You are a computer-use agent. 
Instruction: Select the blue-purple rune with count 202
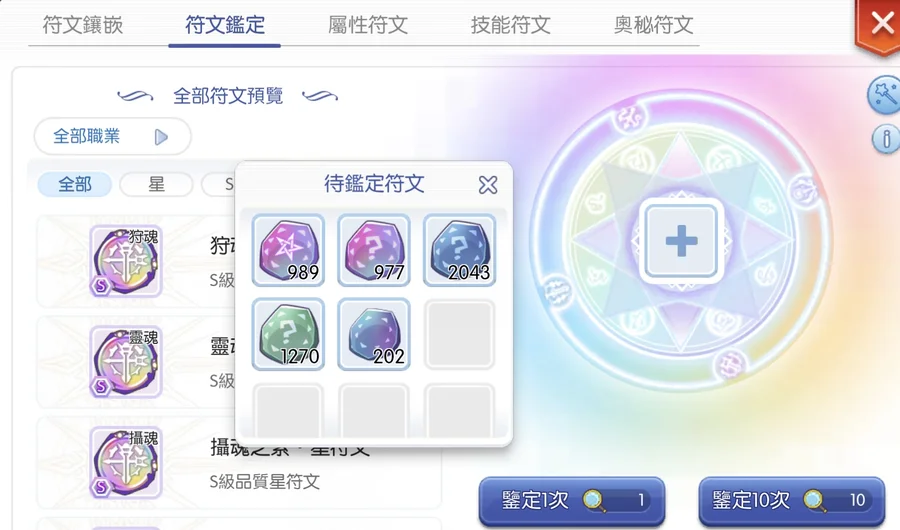[x=374, y=334]
